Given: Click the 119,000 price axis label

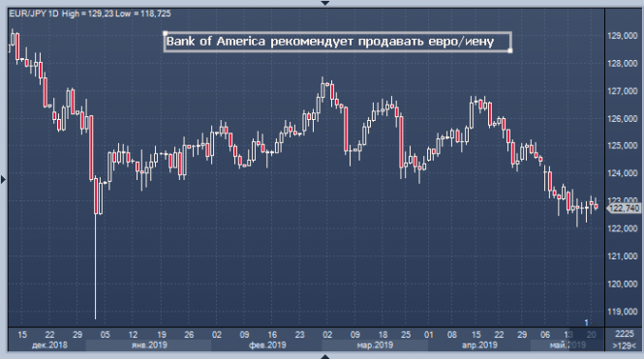Looking at the screenshot, I should pyautogui.click(x=623, y=312).
